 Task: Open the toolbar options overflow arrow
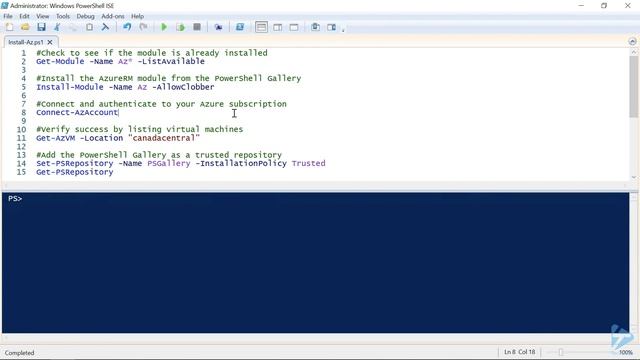343,30
